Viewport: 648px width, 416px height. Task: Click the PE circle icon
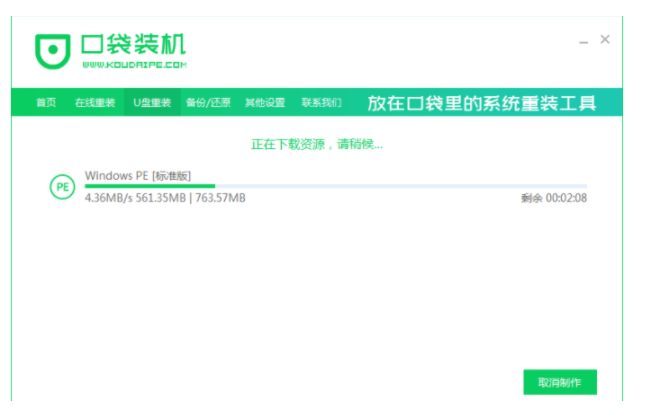click(62, 187)
